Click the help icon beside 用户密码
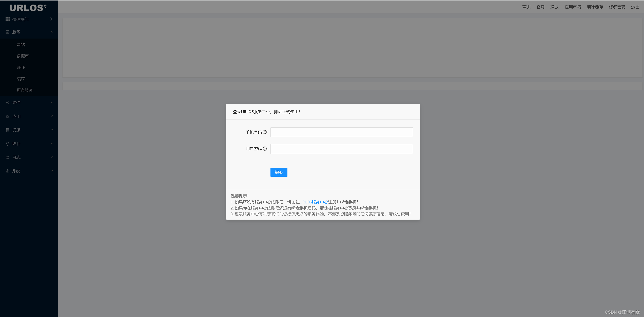644x317 pixels. (265, 149)
